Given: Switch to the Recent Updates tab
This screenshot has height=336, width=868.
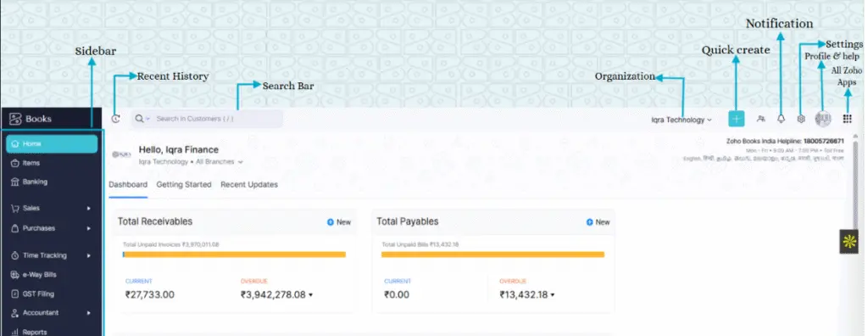Looking at the screenshot, I should [x=249, y=185].
